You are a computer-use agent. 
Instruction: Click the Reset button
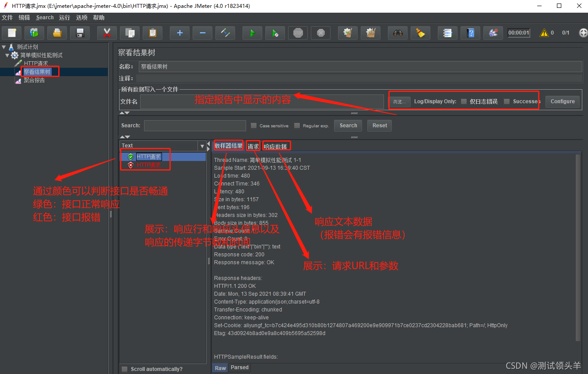380,126
